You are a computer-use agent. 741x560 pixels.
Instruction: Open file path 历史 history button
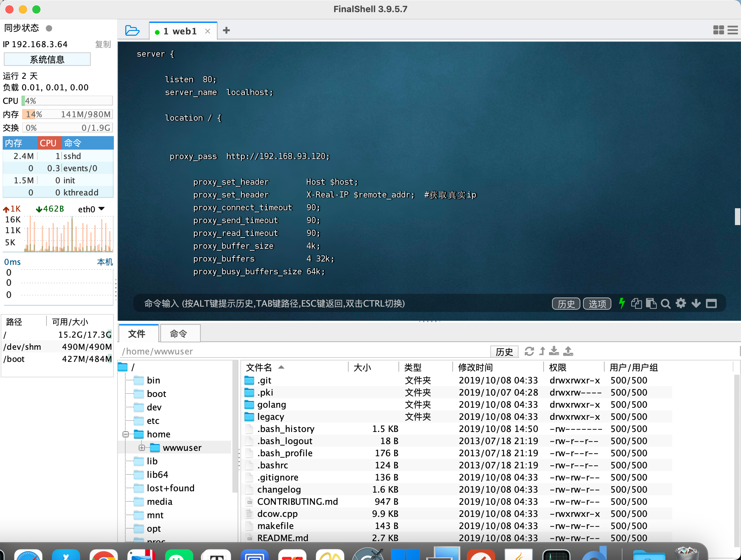pos(504,351)
